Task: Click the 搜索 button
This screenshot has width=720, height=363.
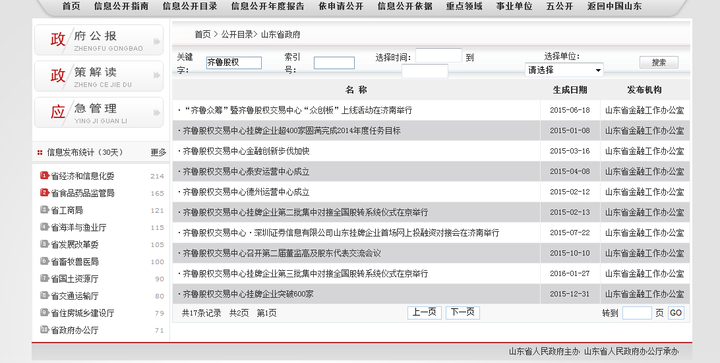Action: (659, 62)
